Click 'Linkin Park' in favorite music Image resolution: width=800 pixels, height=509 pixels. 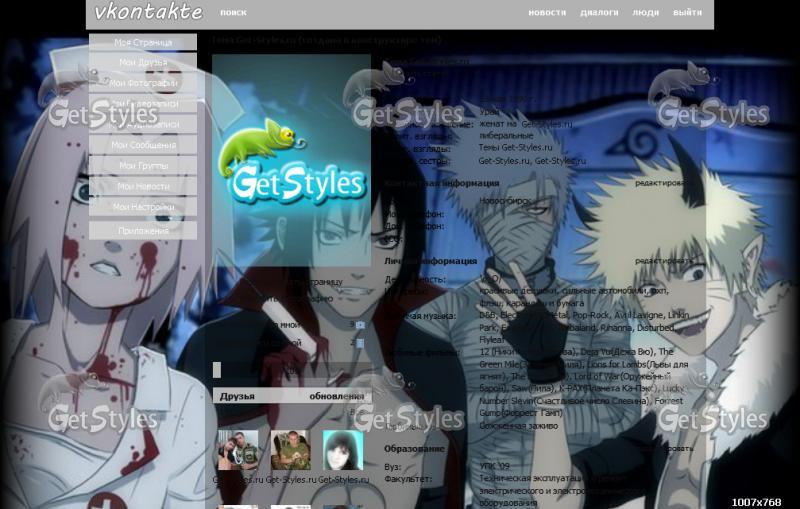[x=679, y=315]
